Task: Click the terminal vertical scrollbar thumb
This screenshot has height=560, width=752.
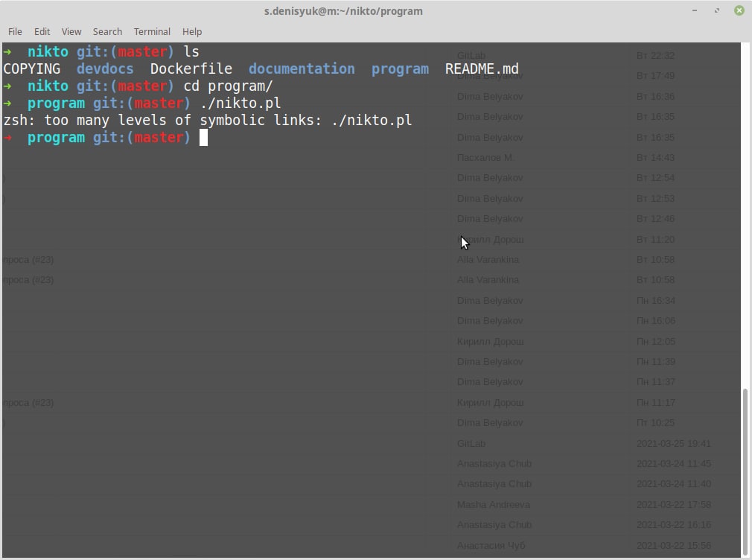Action: 745,471
